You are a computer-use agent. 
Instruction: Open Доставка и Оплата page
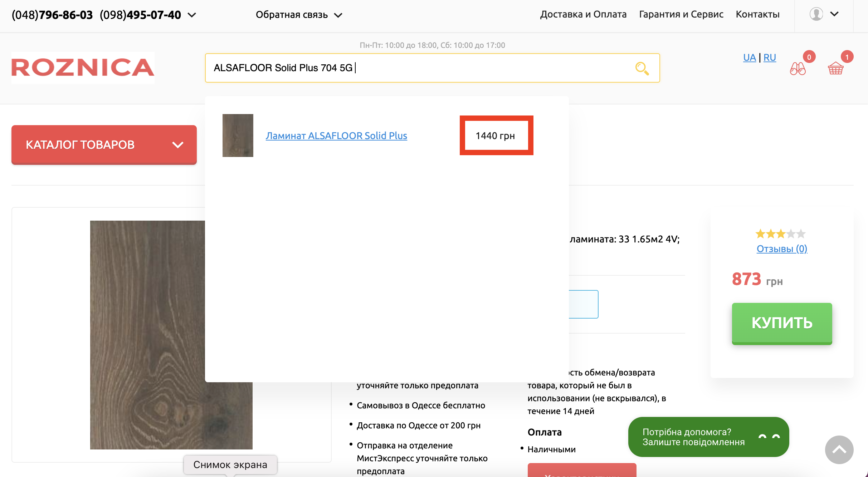(583, 14)
